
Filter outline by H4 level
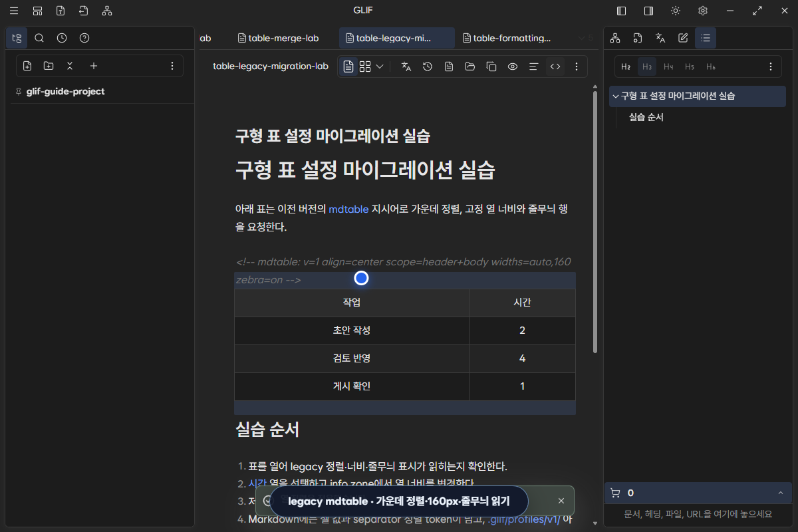[x=668, y=66]
